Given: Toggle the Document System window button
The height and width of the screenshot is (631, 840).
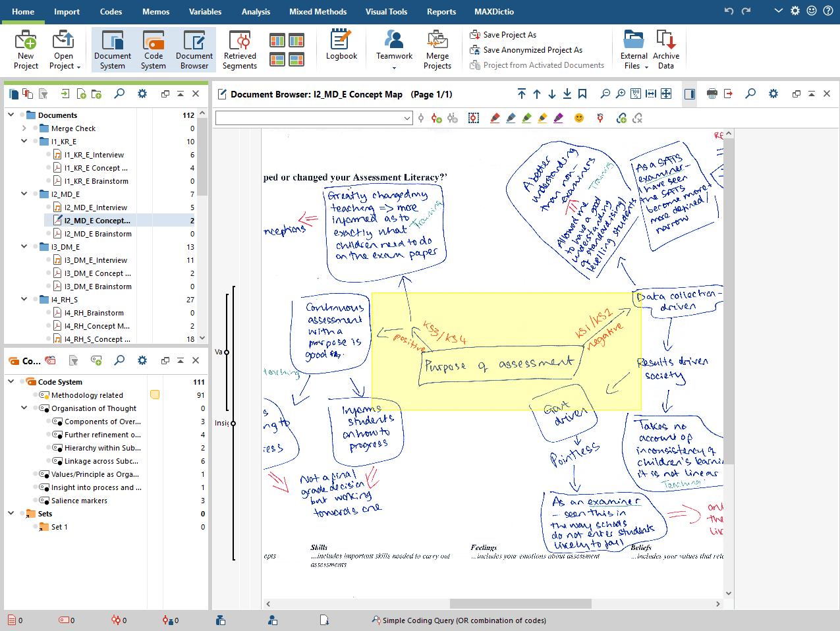Looking at the screenshot, I should click(112, 49).
